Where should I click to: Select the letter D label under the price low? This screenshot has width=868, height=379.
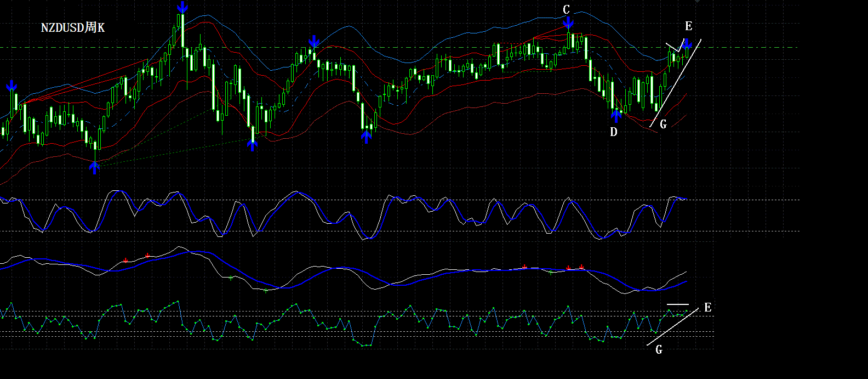614,132
